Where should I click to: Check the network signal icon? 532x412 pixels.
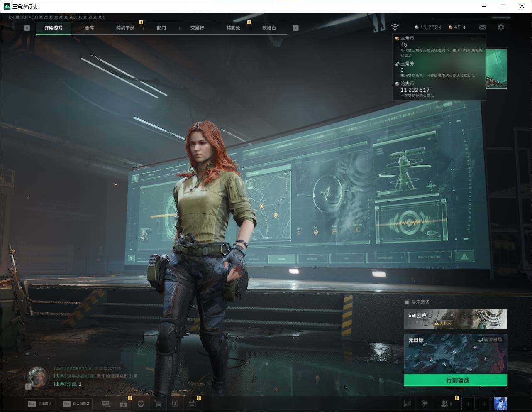coord(395,27)
